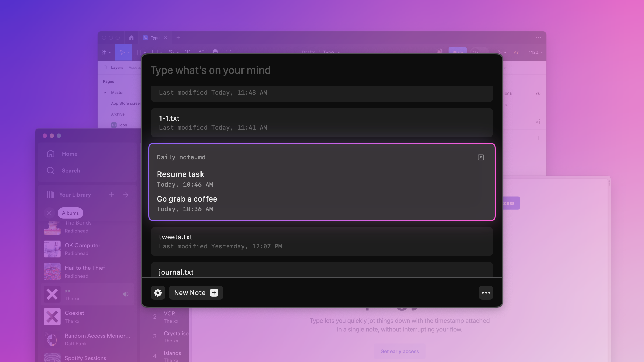644x362 pixels.
Task: Click the more options (…) icon
Action: 486,293
